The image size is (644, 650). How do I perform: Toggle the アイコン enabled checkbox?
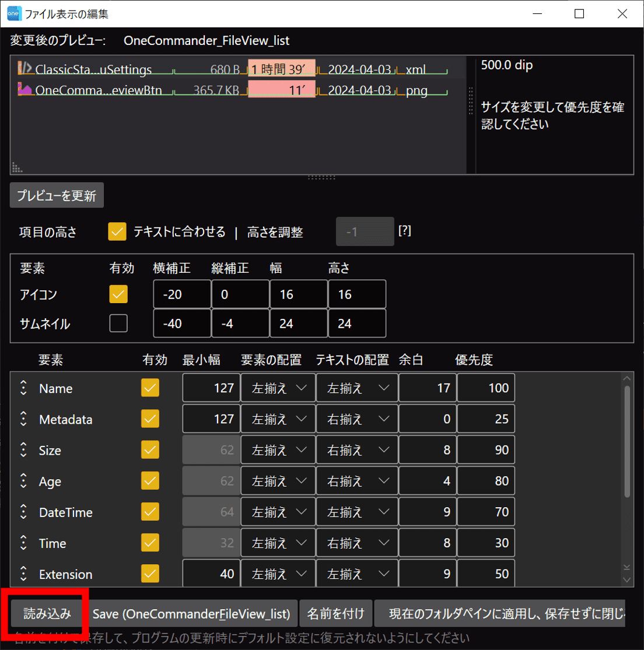tap(118, 294)
